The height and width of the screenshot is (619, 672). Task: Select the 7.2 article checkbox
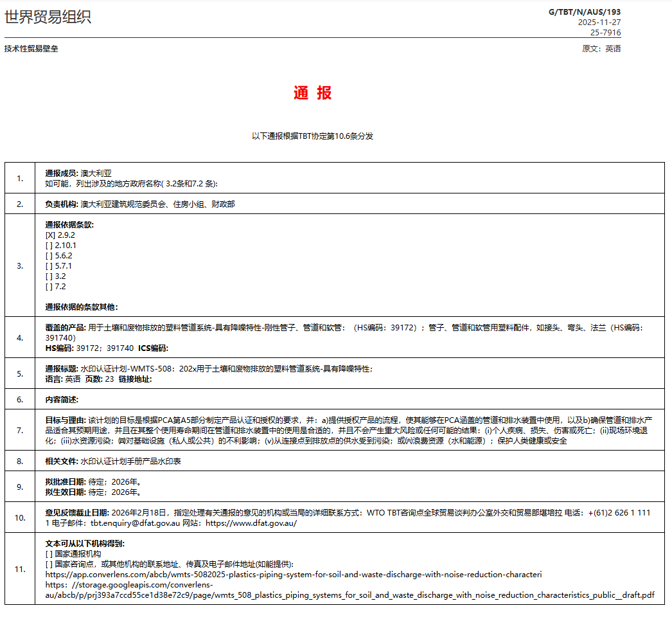point(50,287)
